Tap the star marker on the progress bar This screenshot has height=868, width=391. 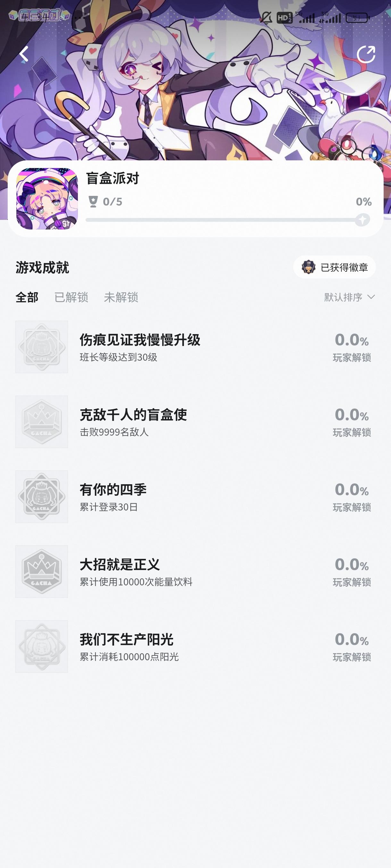coord(363,220)
